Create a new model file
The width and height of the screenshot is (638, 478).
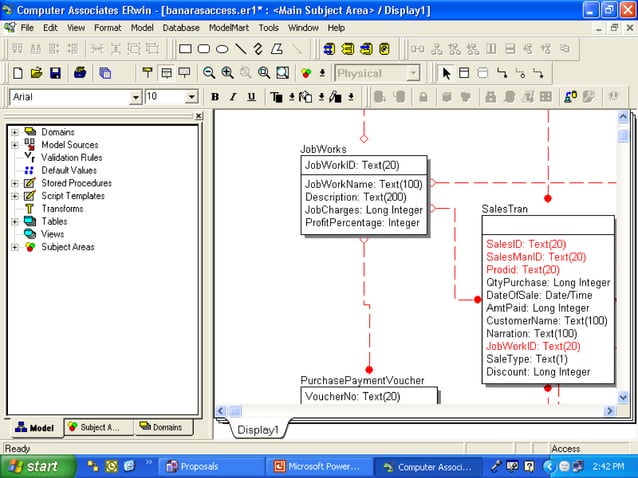18,73
